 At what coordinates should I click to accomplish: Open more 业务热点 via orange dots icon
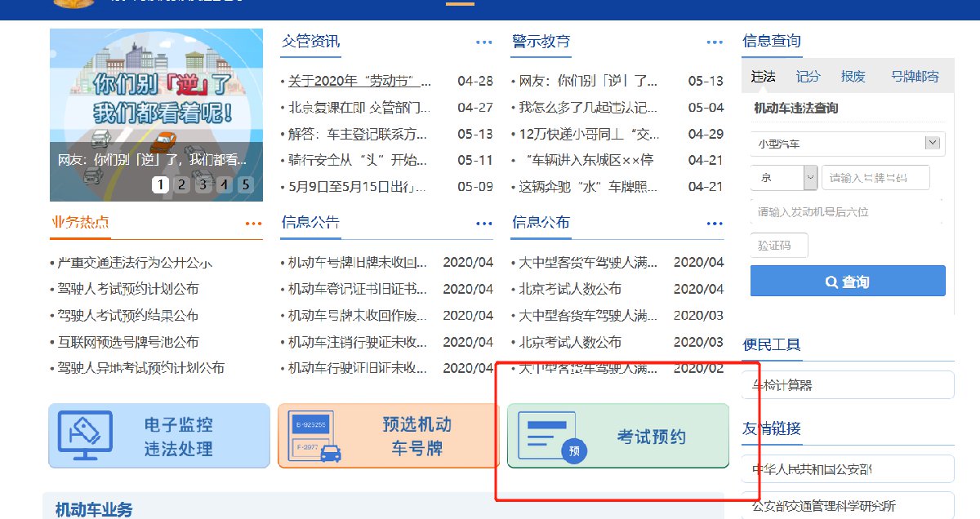253,224
